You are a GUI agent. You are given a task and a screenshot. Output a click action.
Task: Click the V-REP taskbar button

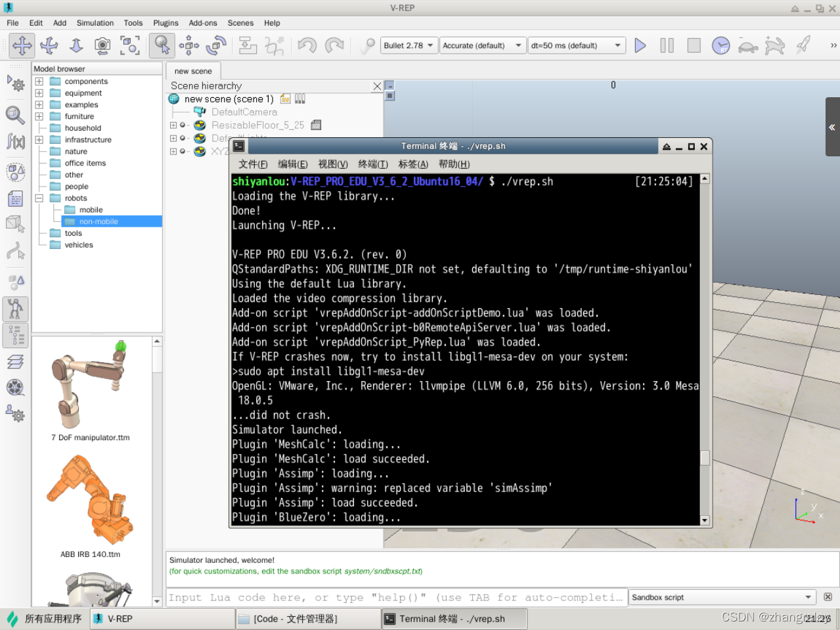[x=162, y=619]
